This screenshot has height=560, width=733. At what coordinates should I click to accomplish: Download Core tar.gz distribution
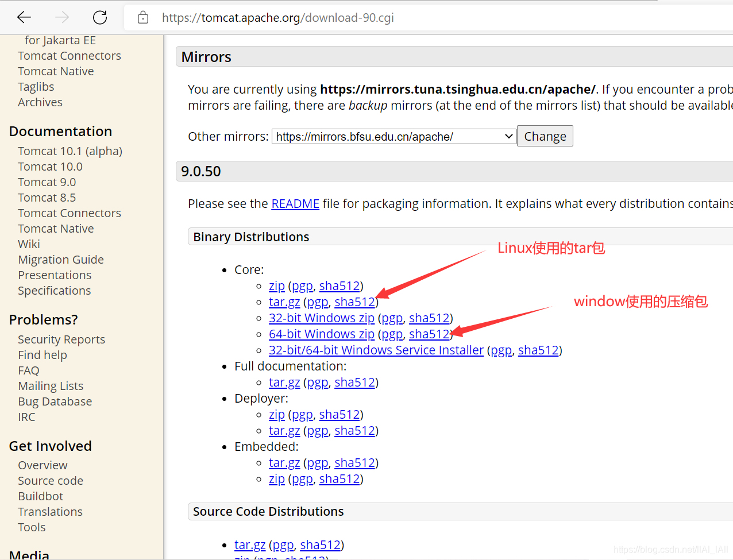tap(284, 302)
